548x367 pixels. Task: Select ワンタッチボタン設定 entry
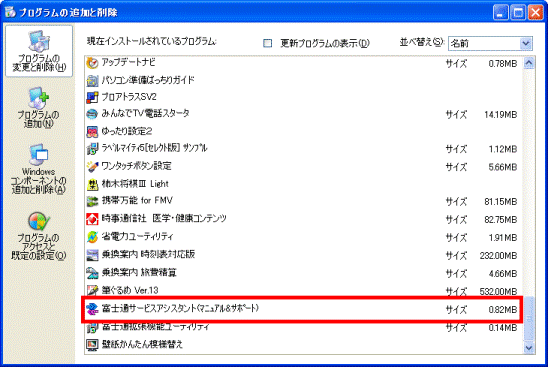136,166
